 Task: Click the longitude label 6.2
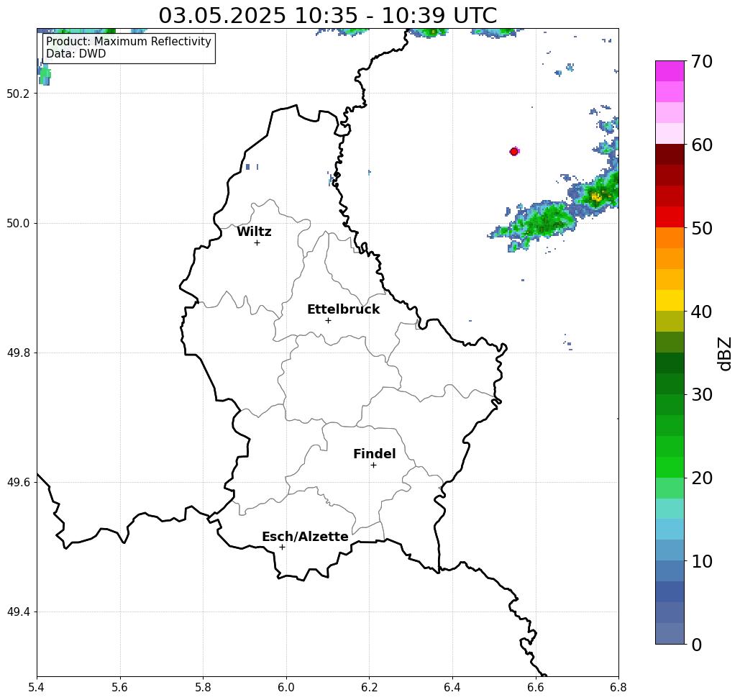click(369, 687)
